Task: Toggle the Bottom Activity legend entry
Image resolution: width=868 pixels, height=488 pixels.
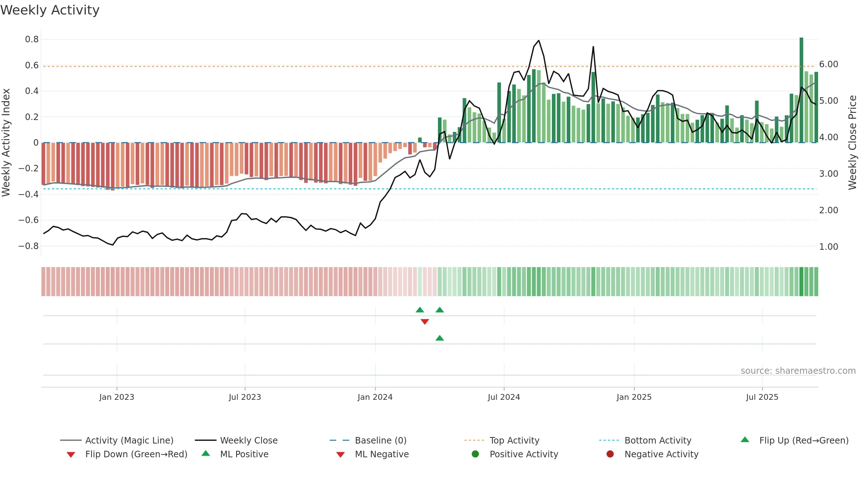Action: (645, 440)
